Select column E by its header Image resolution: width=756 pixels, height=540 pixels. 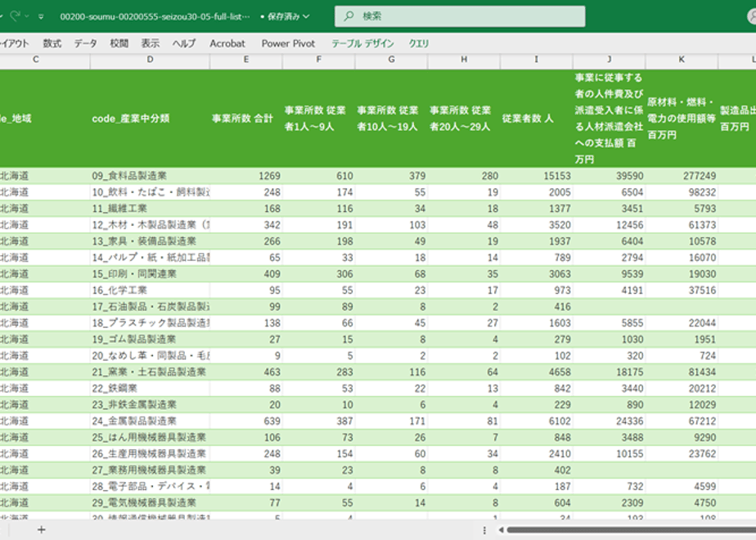pyautogui.click(x=246, y=60)
